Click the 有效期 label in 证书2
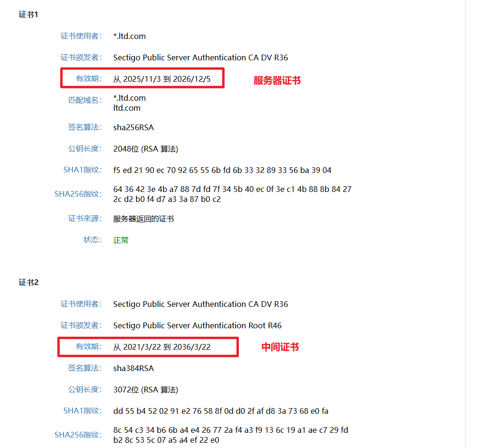Viewport: 495px width, 448px height. 89,347
